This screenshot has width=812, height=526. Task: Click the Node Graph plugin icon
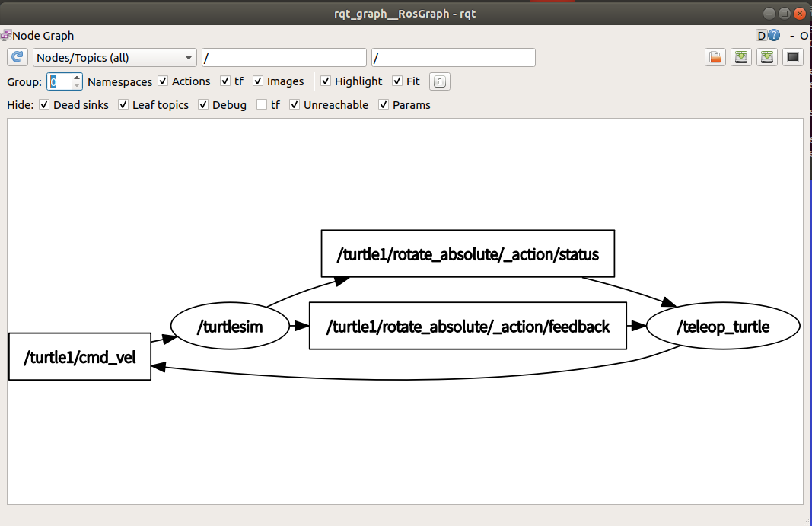5,35
